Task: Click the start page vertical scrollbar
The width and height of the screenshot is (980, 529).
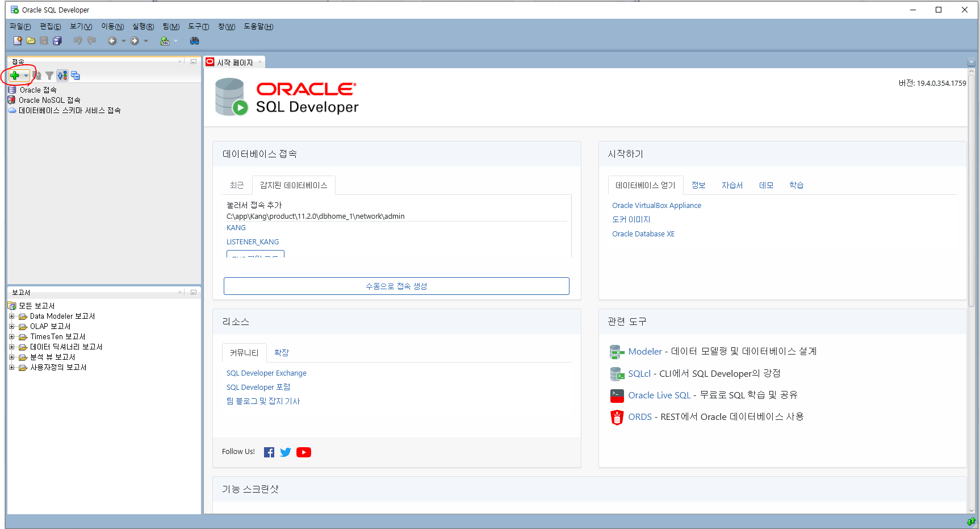Action: tap(971, 191)
